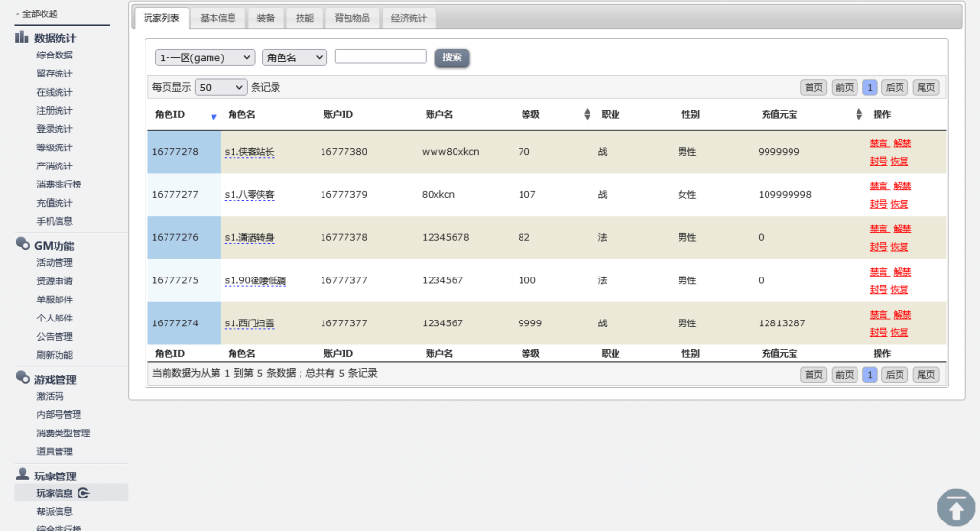Click the top 首页 pagination button
The height and width of the screenshot is (531, 980).
point(813,87)
